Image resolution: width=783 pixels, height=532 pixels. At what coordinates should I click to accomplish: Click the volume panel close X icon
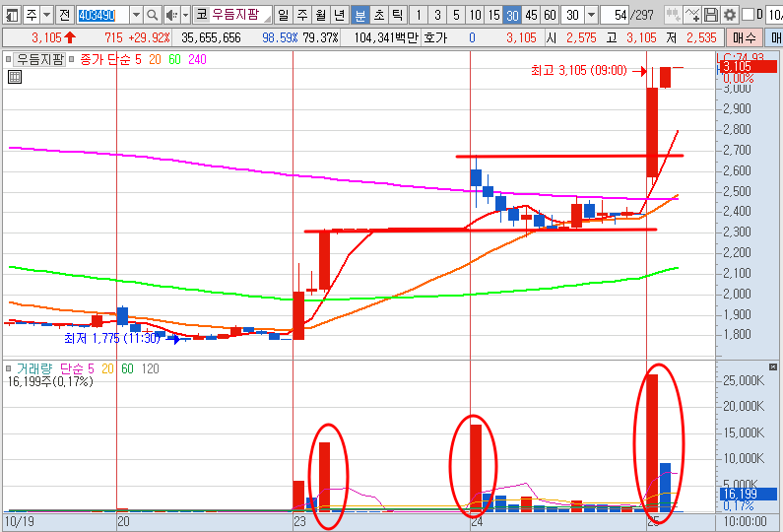point(773,367)
